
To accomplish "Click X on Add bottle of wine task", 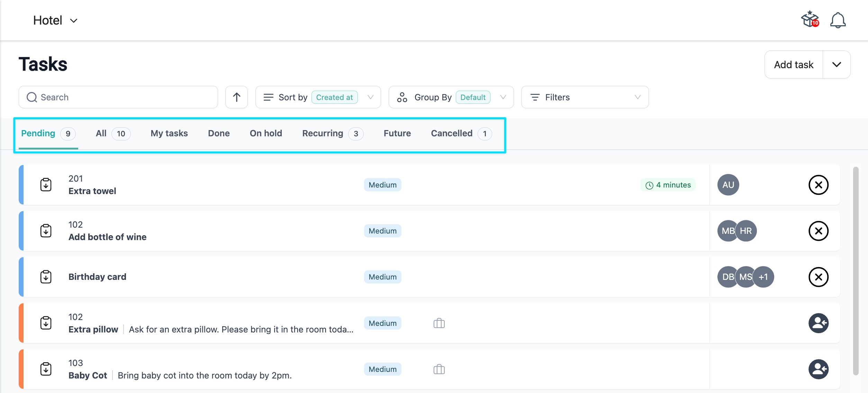I will pyautogui.click(x=818, y=231).
